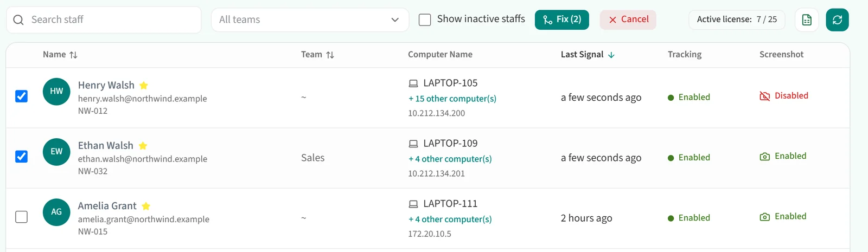Viewport: 868px width, 252px height.
Task: Click the laptop icon beside LAPTOP-109
Action: point(413,144)
